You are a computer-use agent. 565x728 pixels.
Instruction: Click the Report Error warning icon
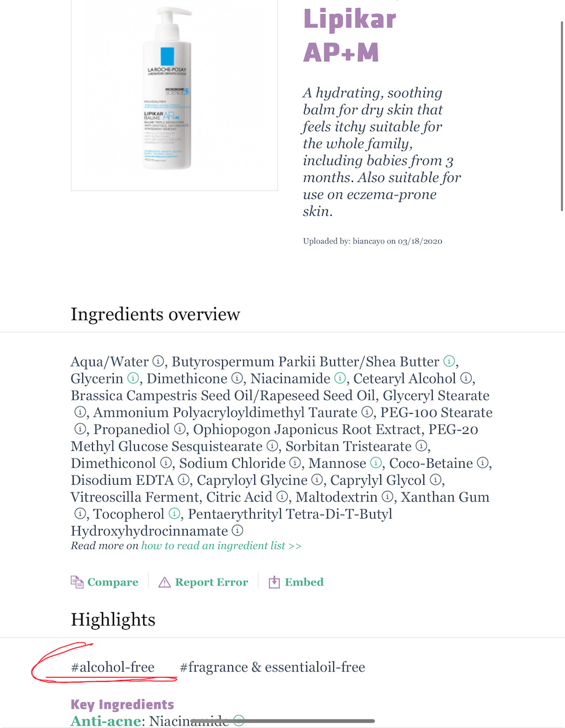[x=164, y=582]
